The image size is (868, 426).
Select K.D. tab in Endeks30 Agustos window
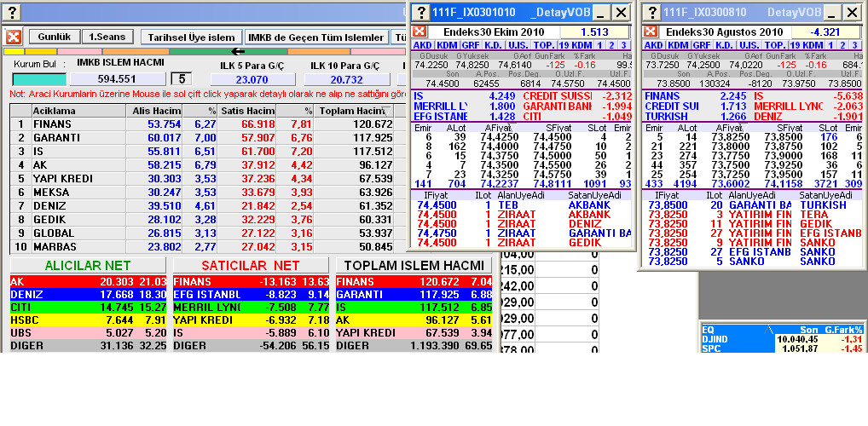724,45
